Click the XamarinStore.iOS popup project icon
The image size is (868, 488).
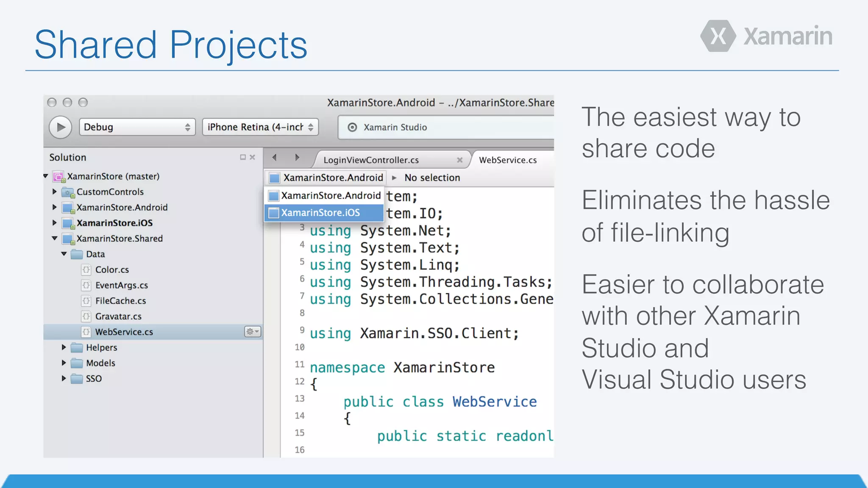click(x=274, y=213)
